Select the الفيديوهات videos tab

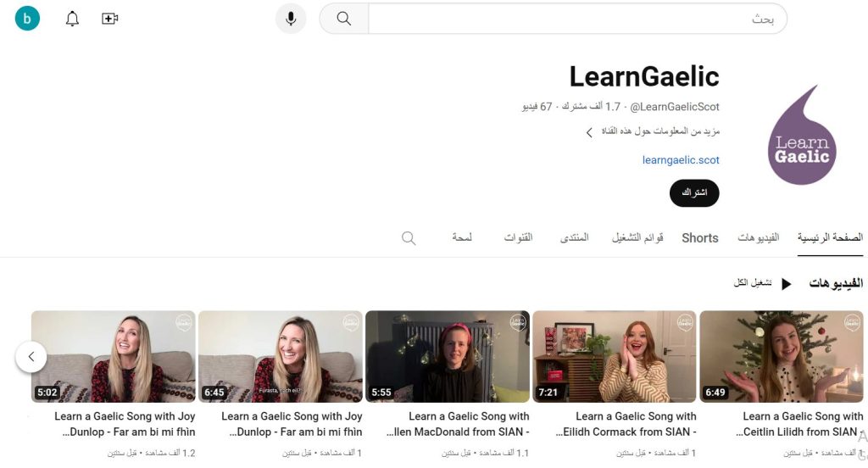tap(758, 238)
